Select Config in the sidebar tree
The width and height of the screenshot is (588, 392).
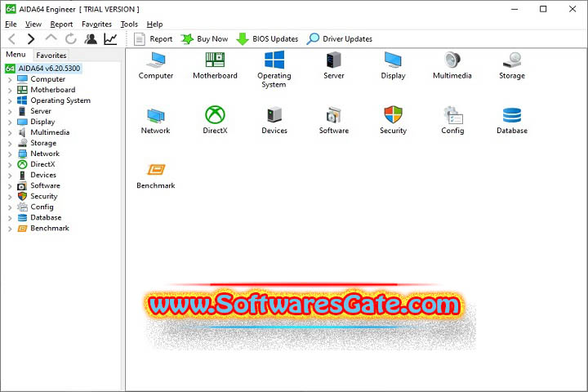coord(42,207)
